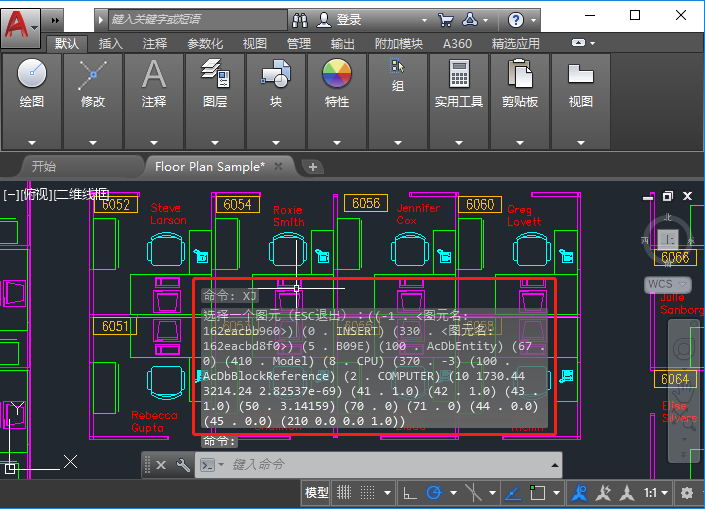This screenshot has width=705, height=509.
Task: Click the ribbon minimize toggle button
Action: coord(578,43)
